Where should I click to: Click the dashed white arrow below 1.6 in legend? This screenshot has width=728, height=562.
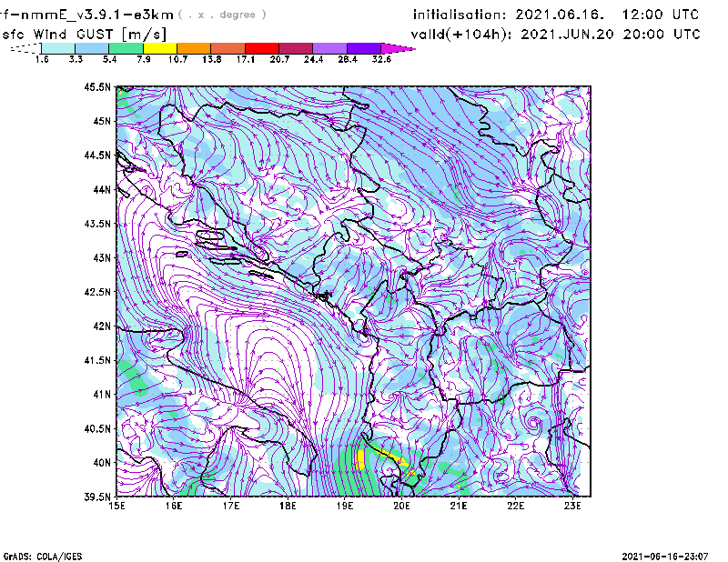click(x=25, y=48)
